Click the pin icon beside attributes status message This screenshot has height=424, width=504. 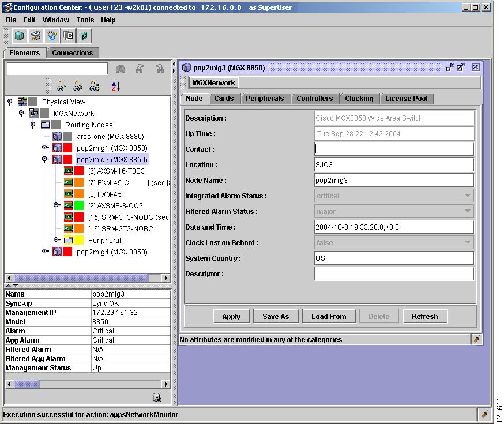click(x=477, y=339)
